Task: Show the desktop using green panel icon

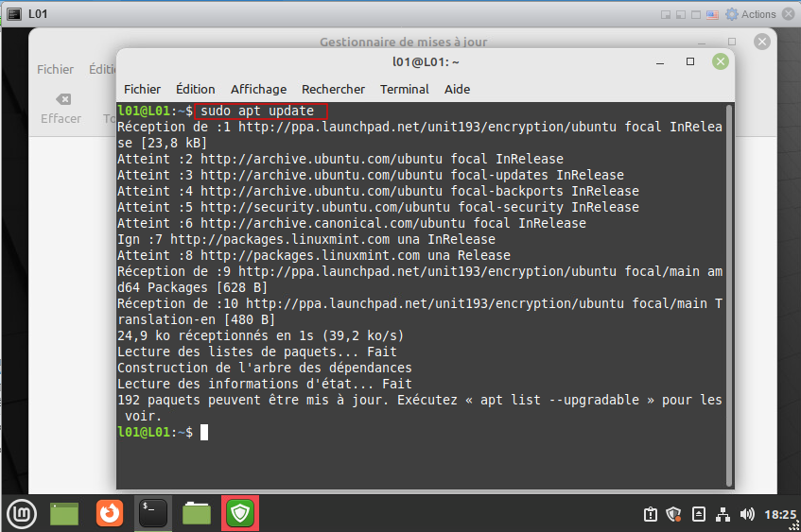Action: (x=64, y=513)
